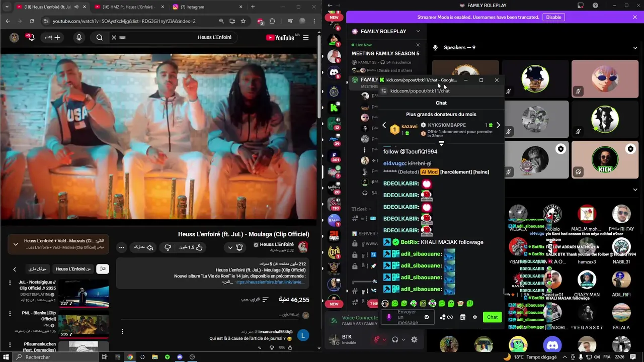Click the taskbar Rechercher search box
The image size is (644, 362).
[55, 357]
